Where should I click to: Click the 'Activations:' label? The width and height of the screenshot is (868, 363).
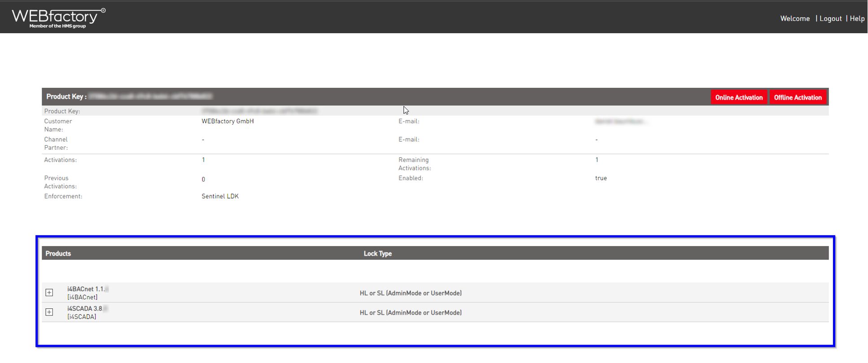tap(61, 160)
